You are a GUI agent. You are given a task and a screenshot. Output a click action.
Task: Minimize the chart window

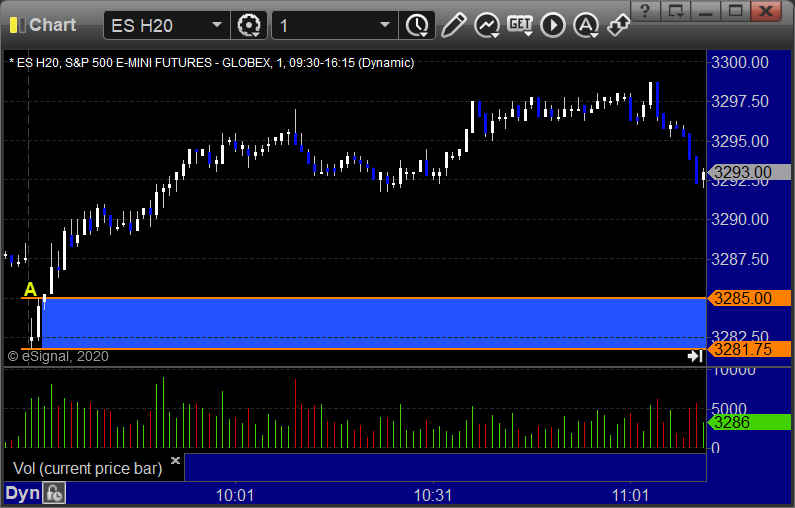[x=705, y=11]
